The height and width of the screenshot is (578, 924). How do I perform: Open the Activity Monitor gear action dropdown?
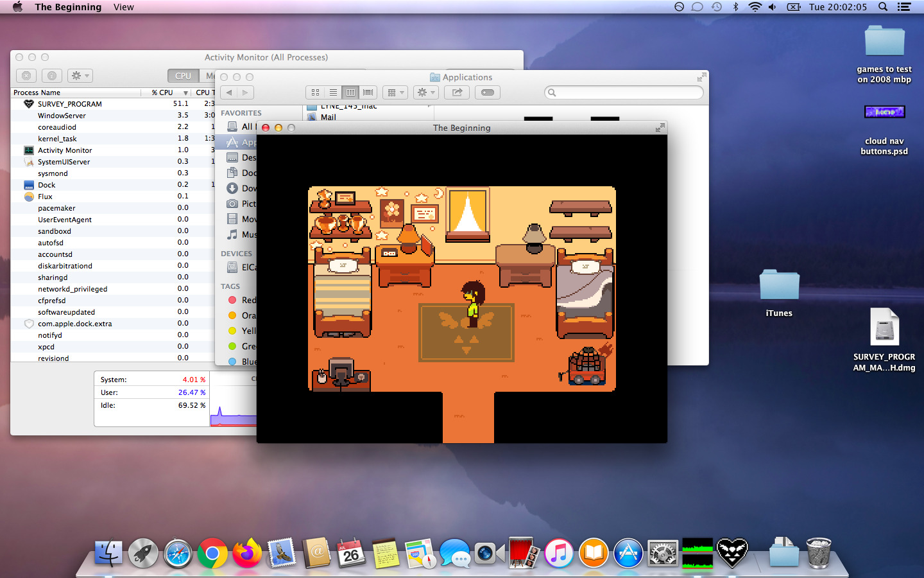(x=80, y=76)
